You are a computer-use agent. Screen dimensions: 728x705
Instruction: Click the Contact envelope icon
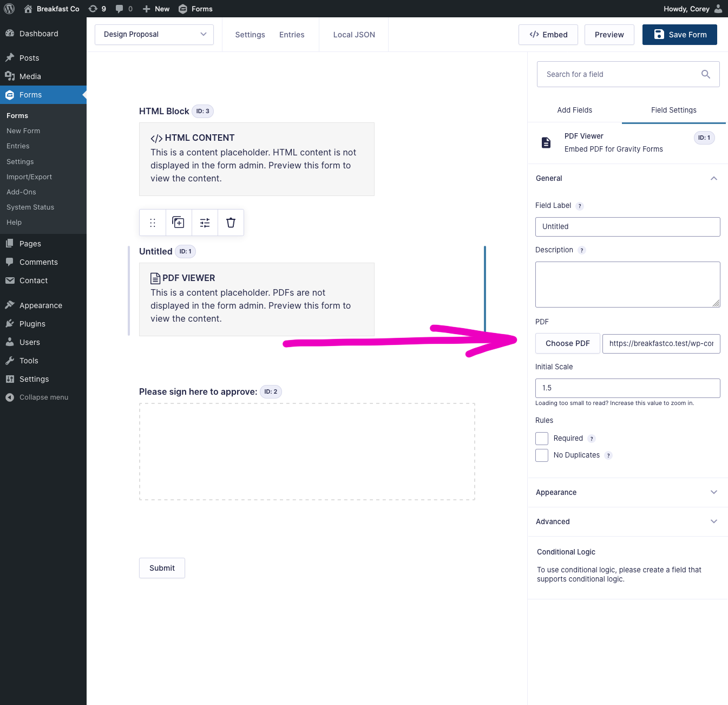10,280
